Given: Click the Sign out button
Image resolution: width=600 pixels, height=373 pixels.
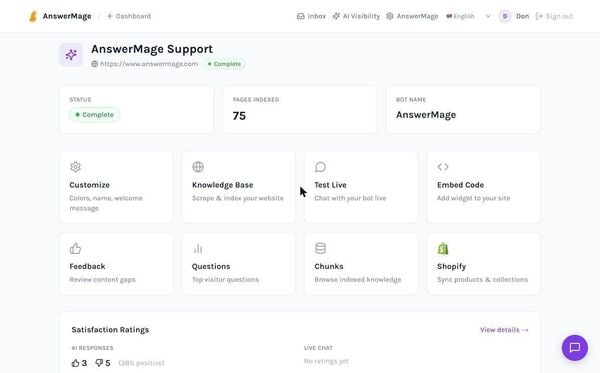Looking at the screenshot, I should coord(554,16).
